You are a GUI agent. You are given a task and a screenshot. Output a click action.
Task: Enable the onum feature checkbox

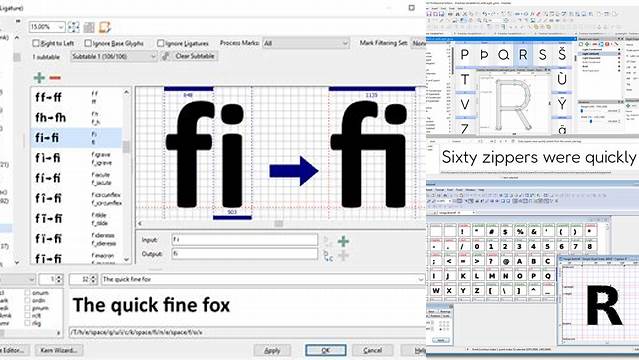pos(27,293)
